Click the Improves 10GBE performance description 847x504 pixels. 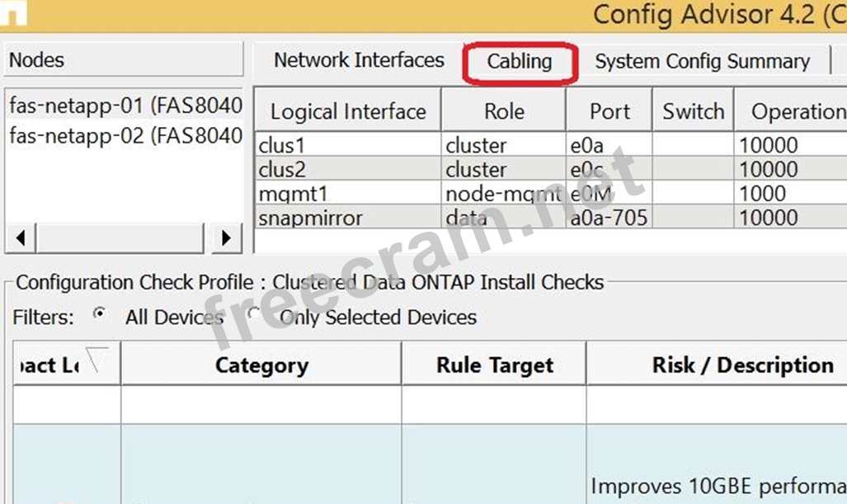point(718,486)
